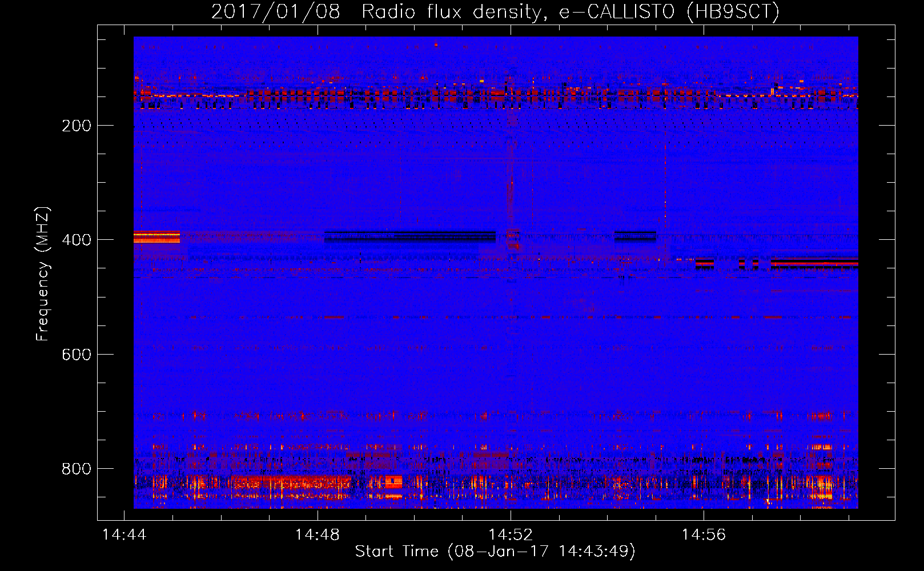Click the 14:48 time tick label

tap(317, 535)
